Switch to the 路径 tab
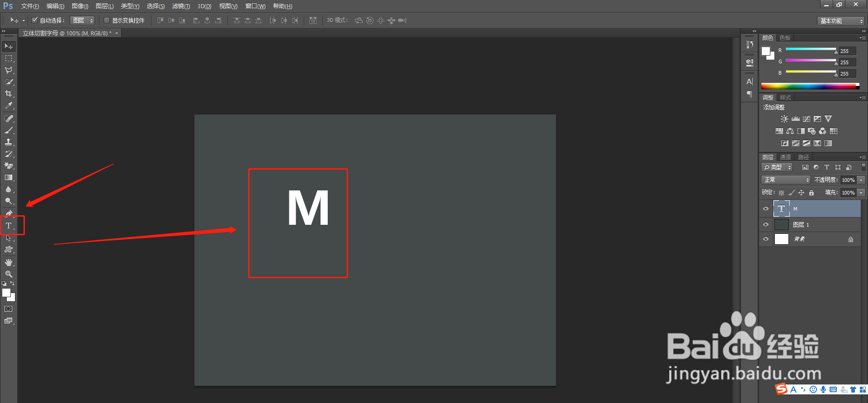The height and width of the screenshot is (403, 868). (x=803, y=157)
